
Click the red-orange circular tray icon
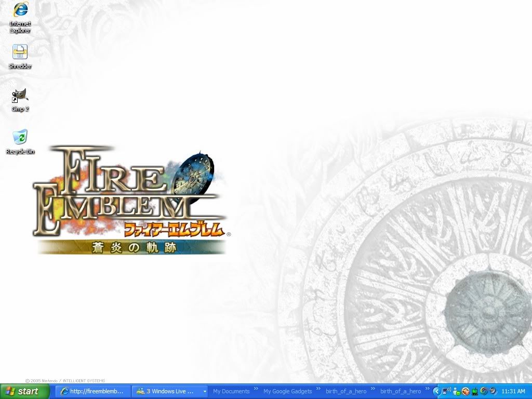465,391
